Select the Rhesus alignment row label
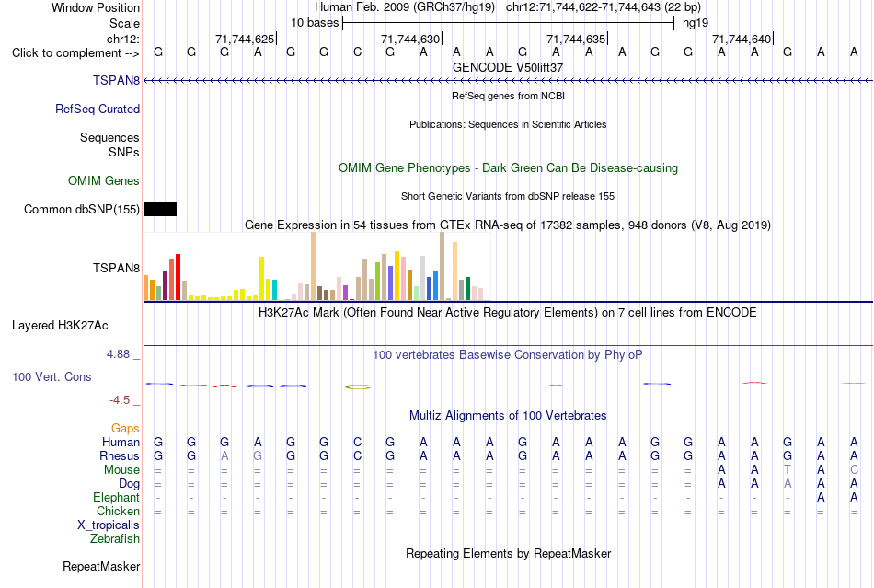The height and width of the screenshot is (588, 874). (x=120, y=455)
